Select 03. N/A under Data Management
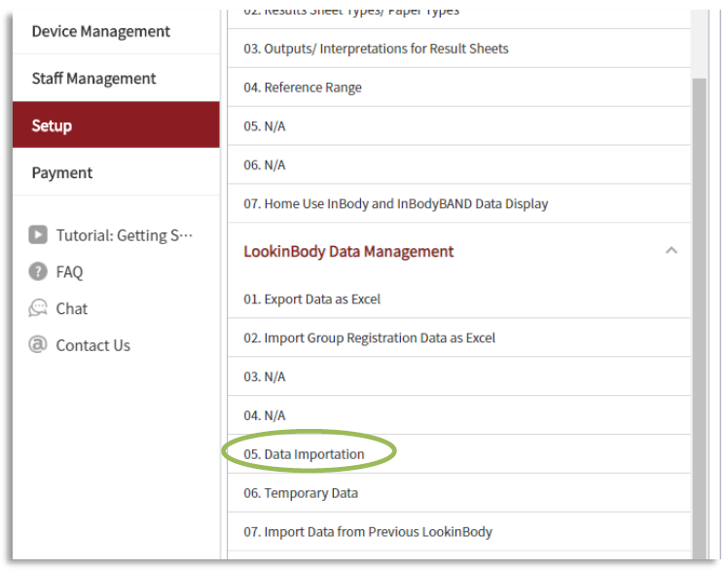The height and width of the screenshot is (570, 728). 458,376
